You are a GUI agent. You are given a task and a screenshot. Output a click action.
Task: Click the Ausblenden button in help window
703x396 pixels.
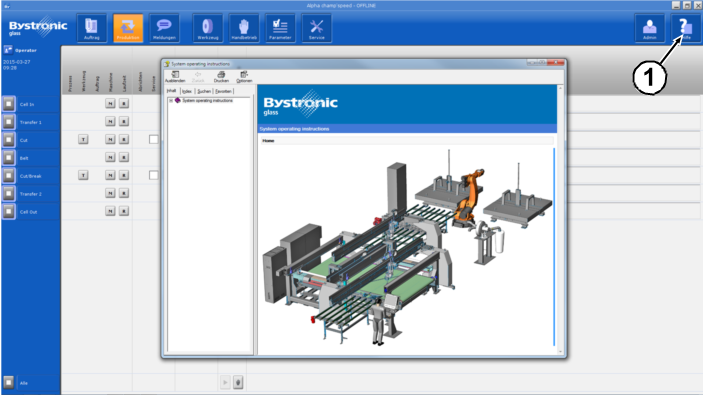coord(175,77)
